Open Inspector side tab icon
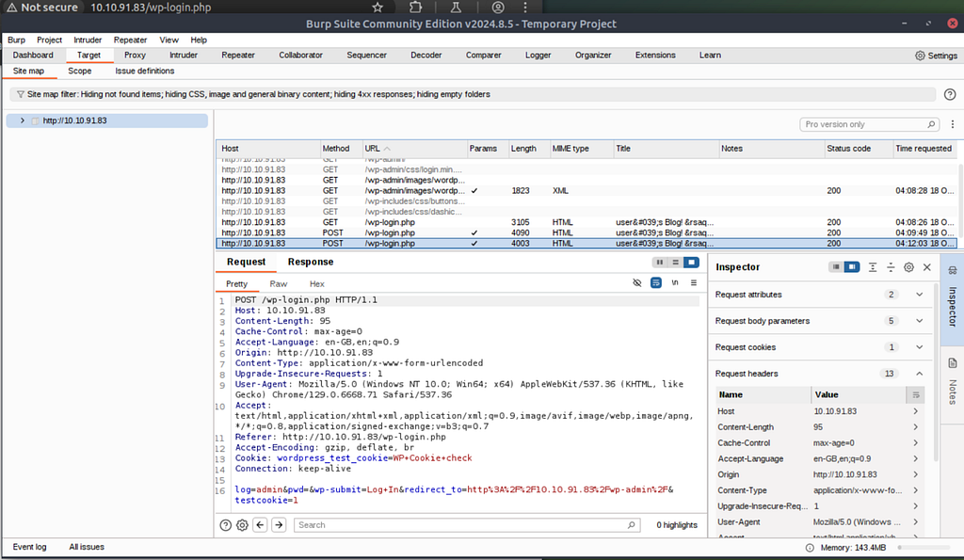The image size is (964, 560). tap(953, 270)
